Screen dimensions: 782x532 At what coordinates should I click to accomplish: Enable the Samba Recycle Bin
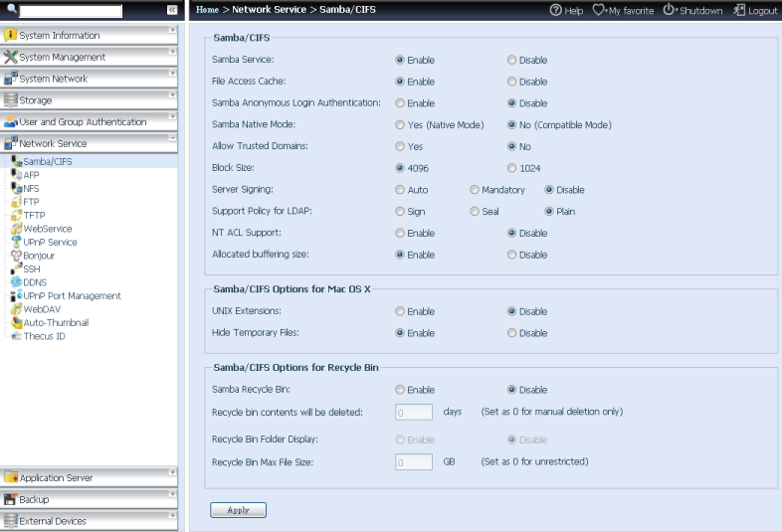(x=400, y=390)
